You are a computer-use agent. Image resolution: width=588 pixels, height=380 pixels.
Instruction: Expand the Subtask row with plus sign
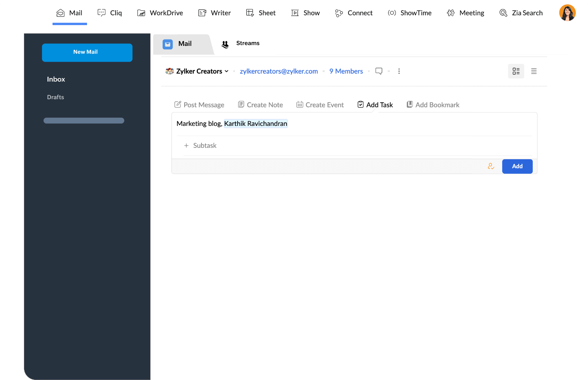point(200,145)
